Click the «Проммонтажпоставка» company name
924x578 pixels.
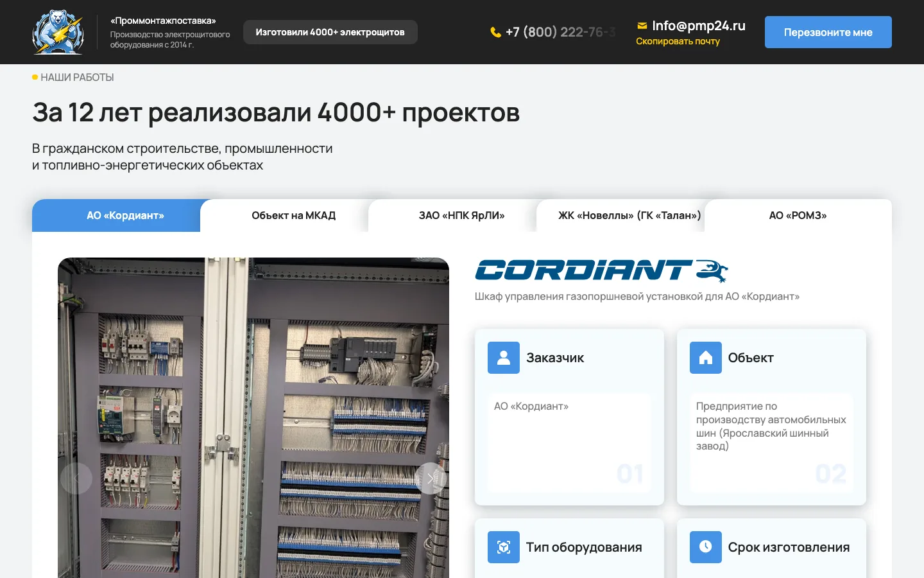(x=163, y=21)
